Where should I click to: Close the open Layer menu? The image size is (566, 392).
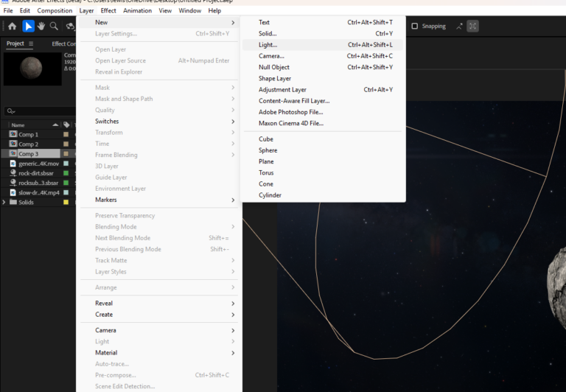(86, 10)
